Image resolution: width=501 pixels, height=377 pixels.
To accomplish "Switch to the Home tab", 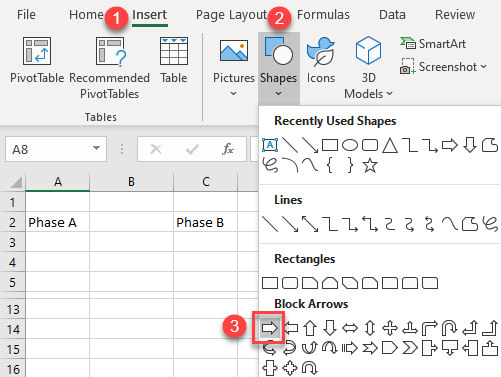I will 86,15.
